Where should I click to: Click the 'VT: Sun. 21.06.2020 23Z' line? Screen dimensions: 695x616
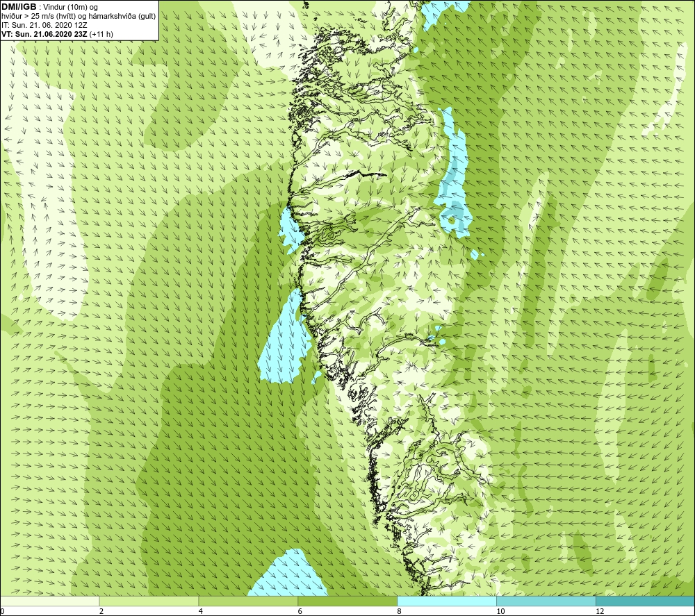point(44,34)
